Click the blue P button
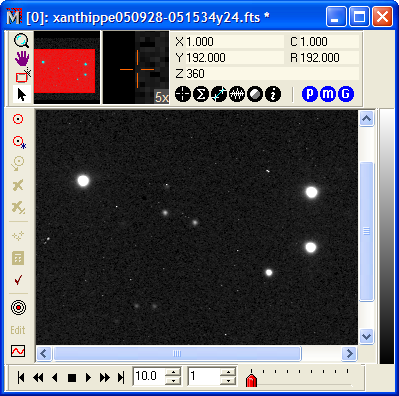 click(310, 94)
